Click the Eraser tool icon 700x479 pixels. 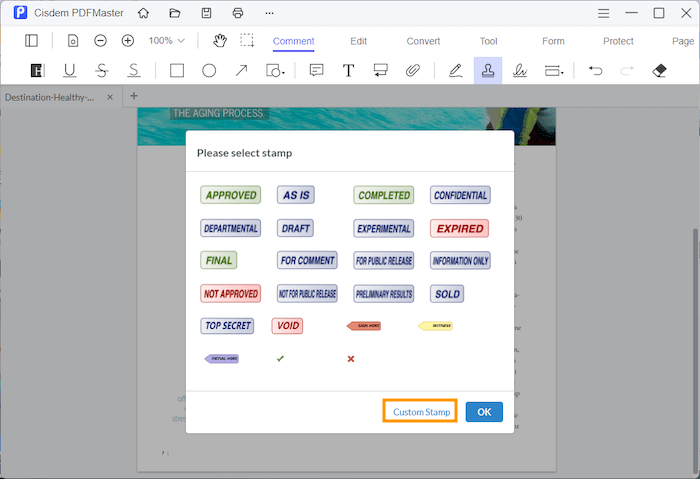[x=658, y=71]
